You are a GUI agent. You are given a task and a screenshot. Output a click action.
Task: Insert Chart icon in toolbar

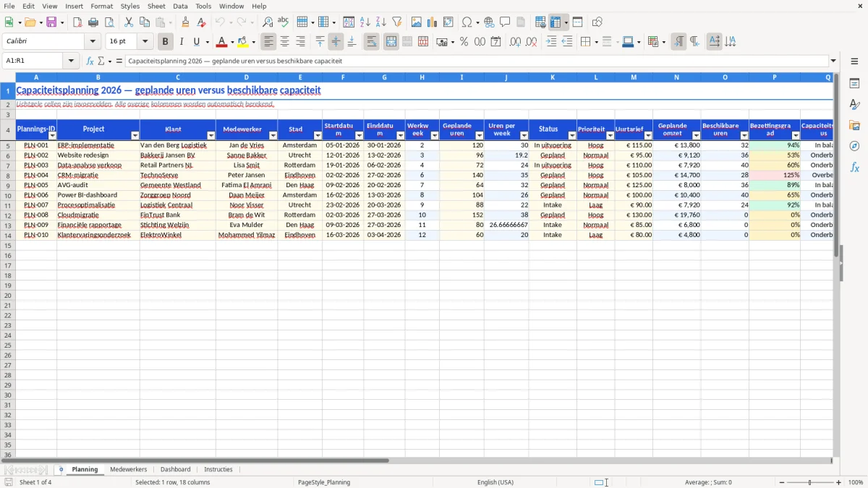433,22
